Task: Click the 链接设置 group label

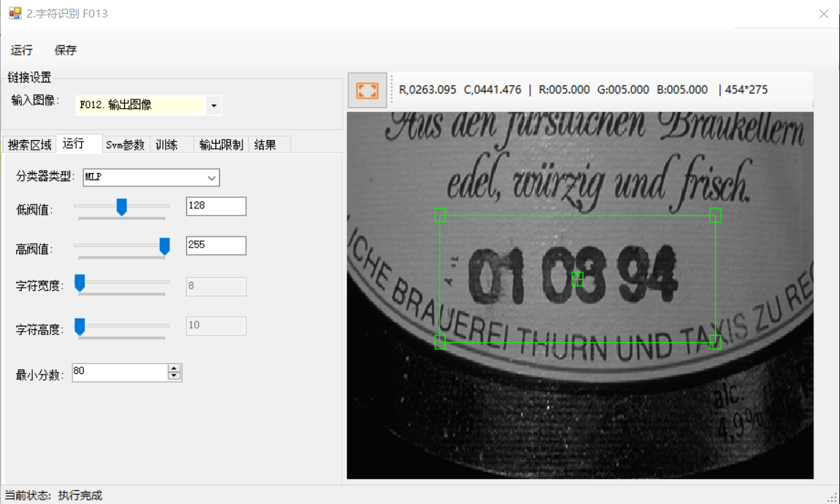Action: coord(29,77)
